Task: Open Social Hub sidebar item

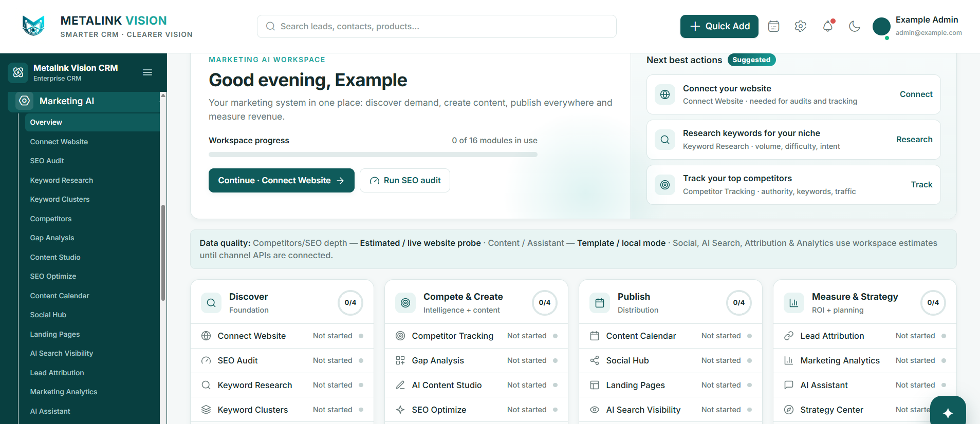Action: pos(92,315)
